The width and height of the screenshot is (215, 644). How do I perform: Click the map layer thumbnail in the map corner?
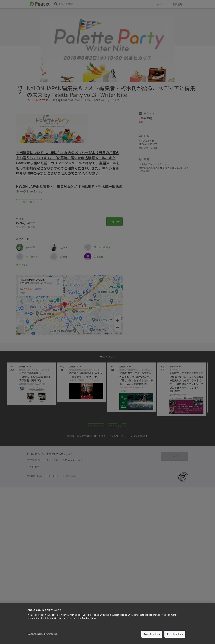coord(21,329)
